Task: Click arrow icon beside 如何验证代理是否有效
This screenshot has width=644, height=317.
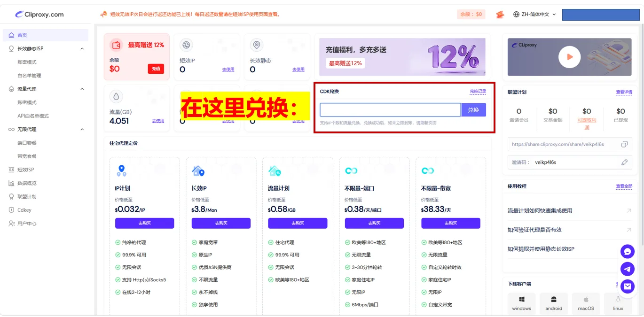Action: click(629, 230)
